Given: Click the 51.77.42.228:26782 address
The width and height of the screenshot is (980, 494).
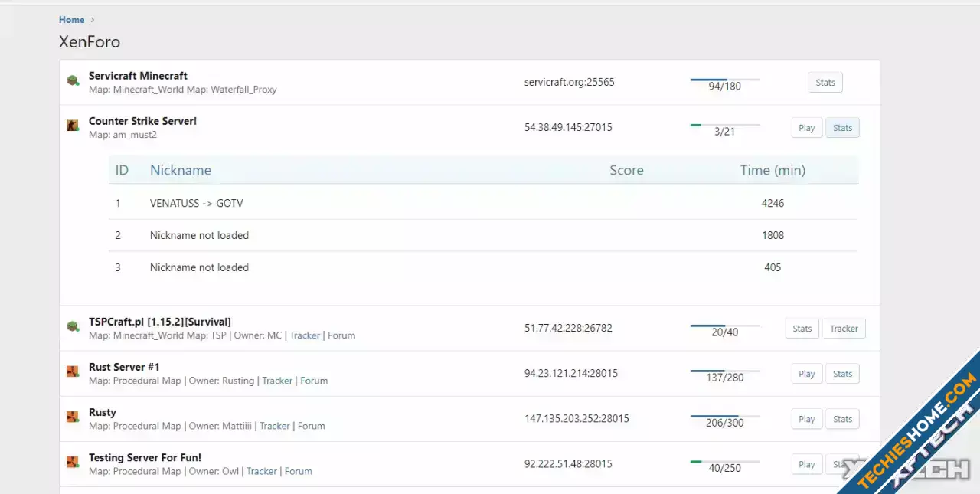Looking at the screenshot, I should point(568,328).
